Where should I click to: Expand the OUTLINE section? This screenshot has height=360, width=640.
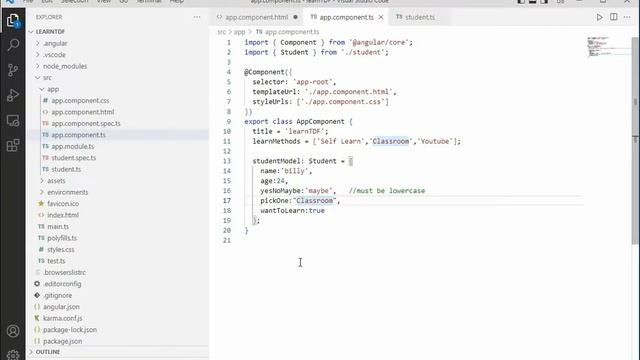47,352
